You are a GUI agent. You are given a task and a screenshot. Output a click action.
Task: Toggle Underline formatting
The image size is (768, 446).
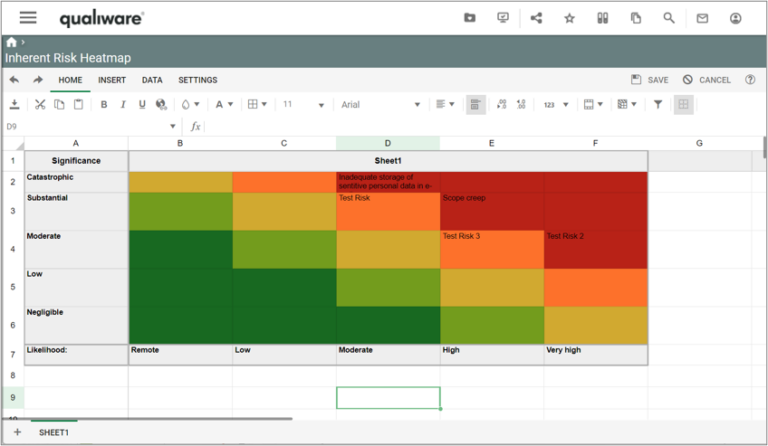[x=142, y=104]
